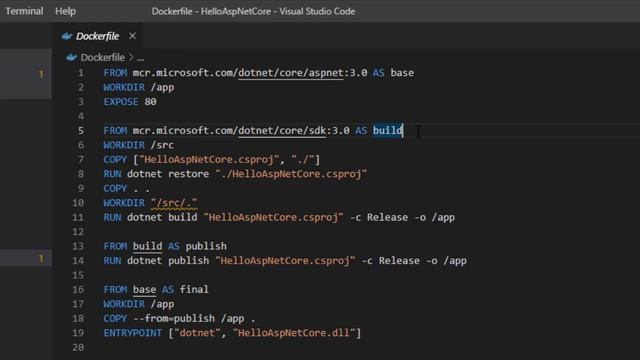This screenshot has height=360, width=640.
Task: Click the underlined "base" stage on line 16
Action: click(144, 289)
